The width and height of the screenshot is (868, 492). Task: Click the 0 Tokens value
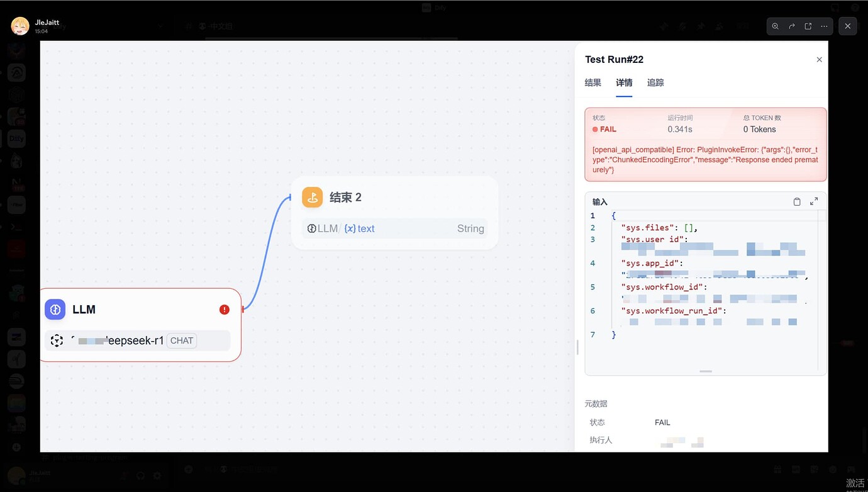point(760,130)
